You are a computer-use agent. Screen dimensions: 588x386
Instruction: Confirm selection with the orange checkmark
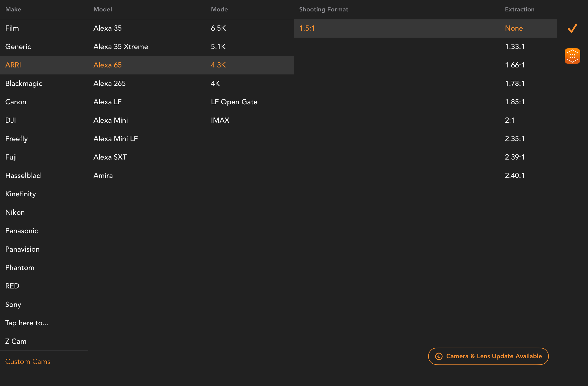(572, 28)
